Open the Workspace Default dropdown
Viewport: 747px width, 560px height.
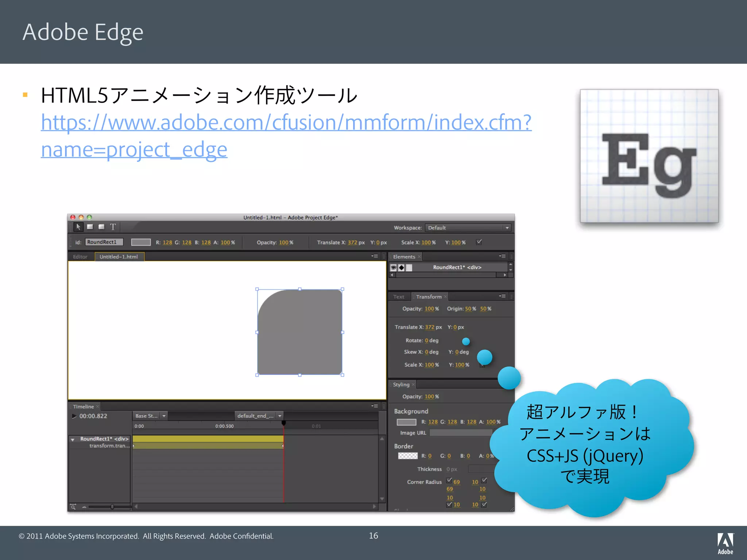pyautogui.click(x=468, y=228)
